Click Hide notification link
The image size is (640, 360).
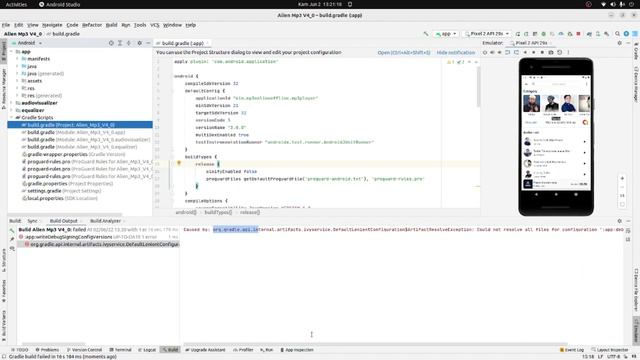456,53
